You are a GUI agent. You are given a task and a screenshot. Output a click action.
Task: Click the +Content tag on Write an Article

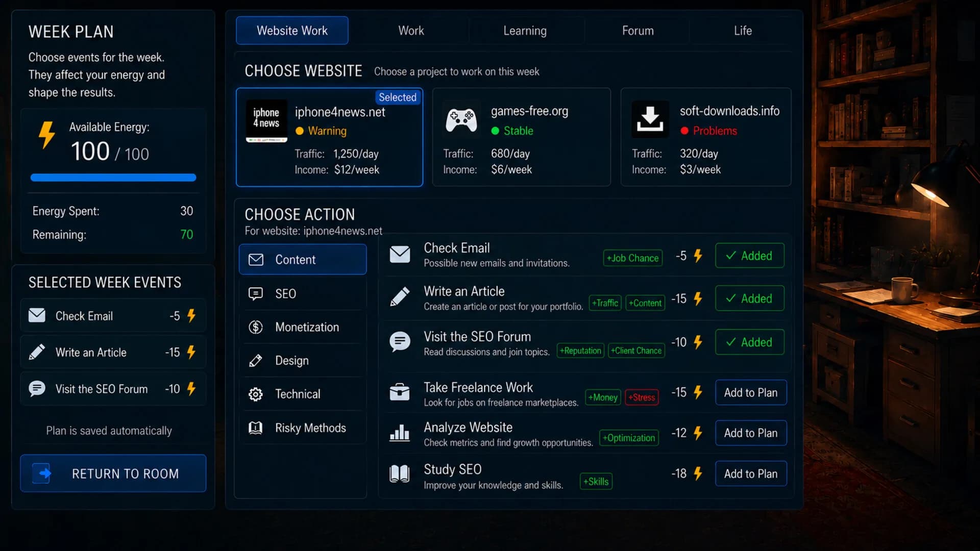[x=645, y=303]
